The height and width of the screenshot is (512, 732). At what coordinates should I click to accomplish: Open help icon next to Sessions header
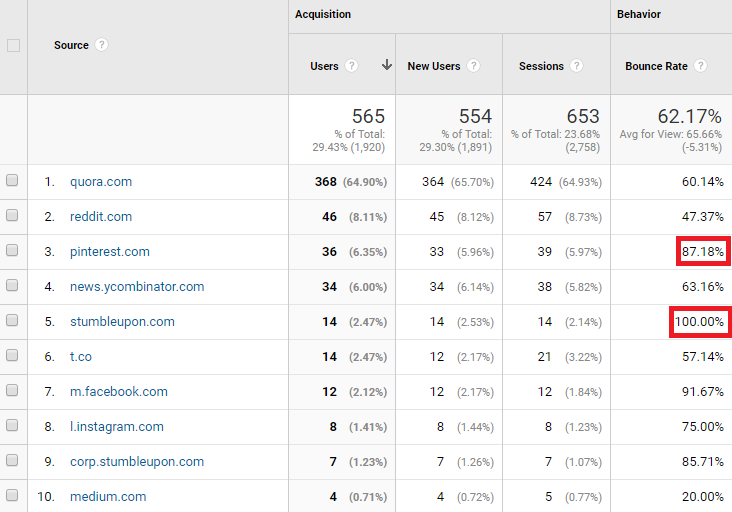click(577, 66)
